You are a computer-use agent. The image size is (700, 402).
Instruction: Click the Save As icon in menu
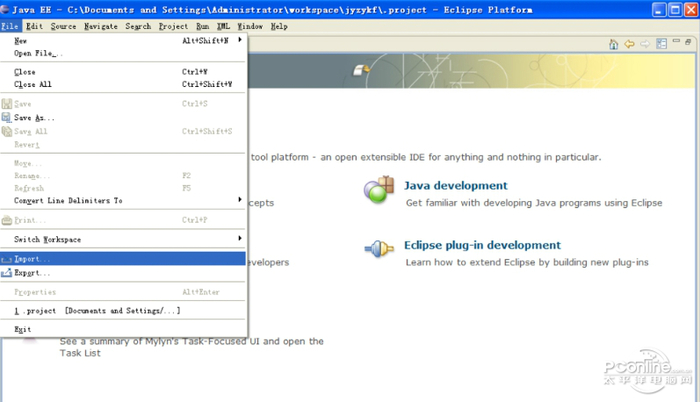(x=7, y=117)
